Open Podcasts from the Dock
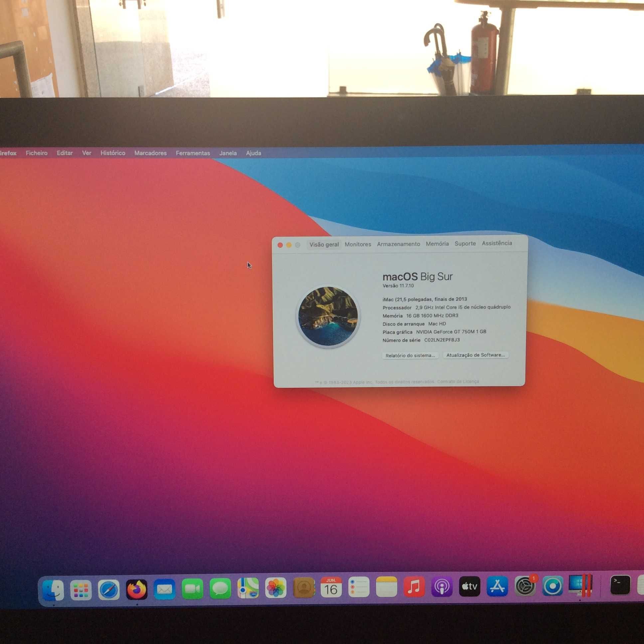This screenshot has height=644, width=644. [442, 586]
